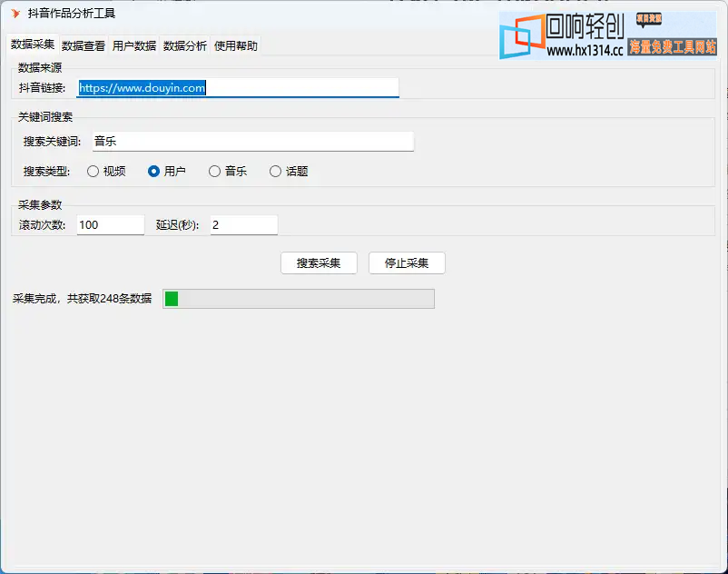Focus the 抖音链接 URL input field
This screenshot has height=574, width=728.
point(238,88)
